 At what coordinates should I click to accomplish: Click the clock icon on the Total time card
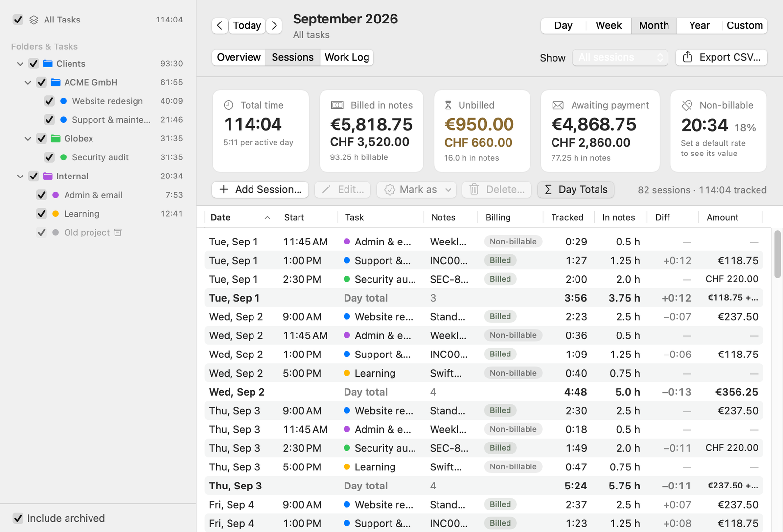[229, 105]
